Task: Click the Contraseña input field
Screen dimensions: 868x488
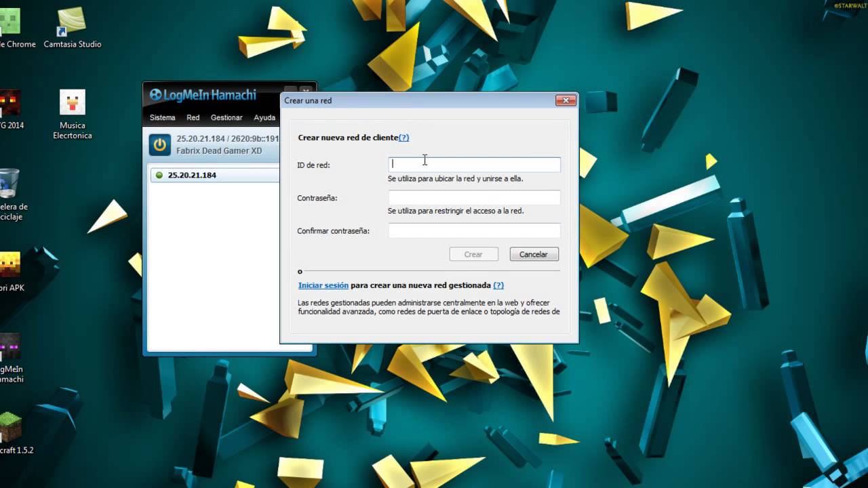Action: pyautogui.click(x=474, y=197)
